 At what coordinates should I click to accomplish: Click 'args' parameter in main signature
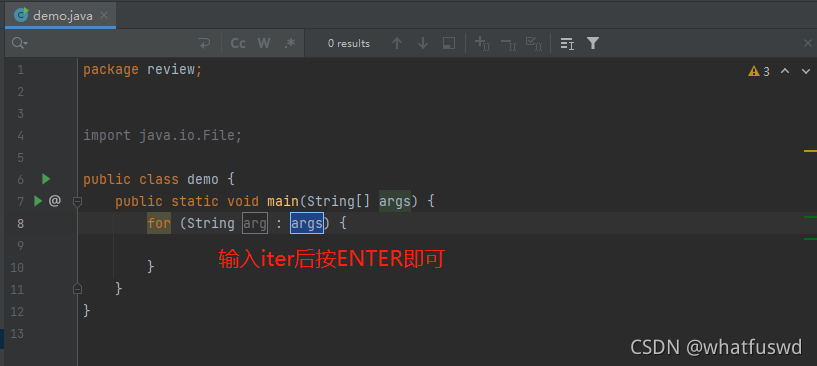click(394, 201)
